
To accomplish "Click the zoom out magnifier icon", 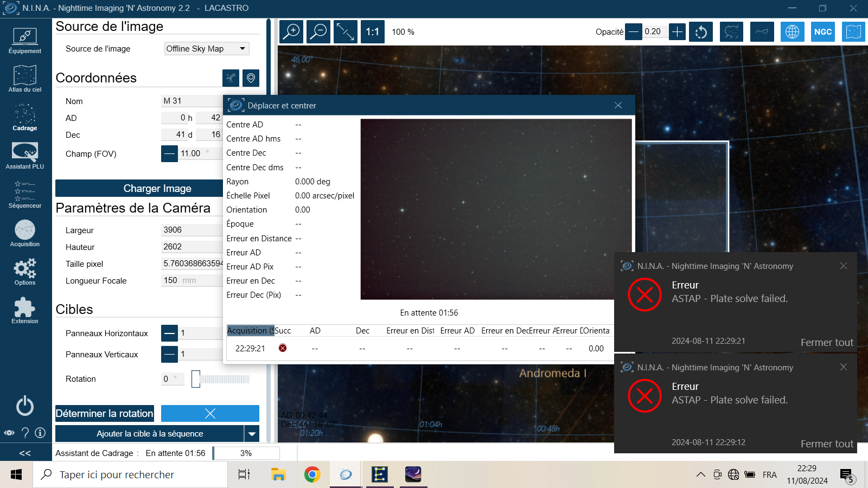I will click(x=318, y=32).
